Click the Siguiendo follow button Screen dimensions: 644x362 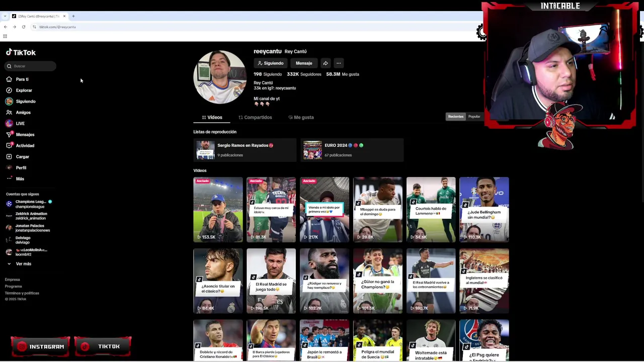click(x=271, y=63)
